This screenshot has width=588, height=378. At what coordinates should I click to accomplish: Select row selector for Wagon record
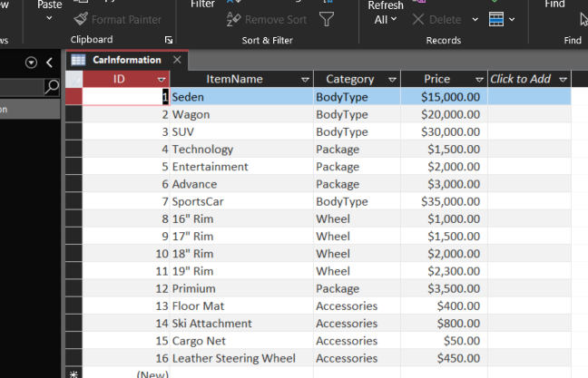[x=73, y=114]
